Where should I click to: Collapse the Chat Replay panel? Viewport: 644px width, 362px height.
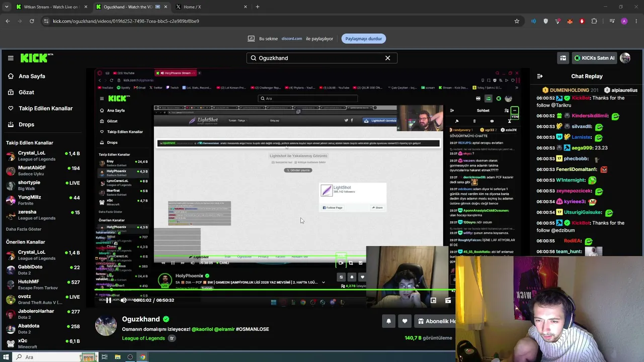coord(540,76)
